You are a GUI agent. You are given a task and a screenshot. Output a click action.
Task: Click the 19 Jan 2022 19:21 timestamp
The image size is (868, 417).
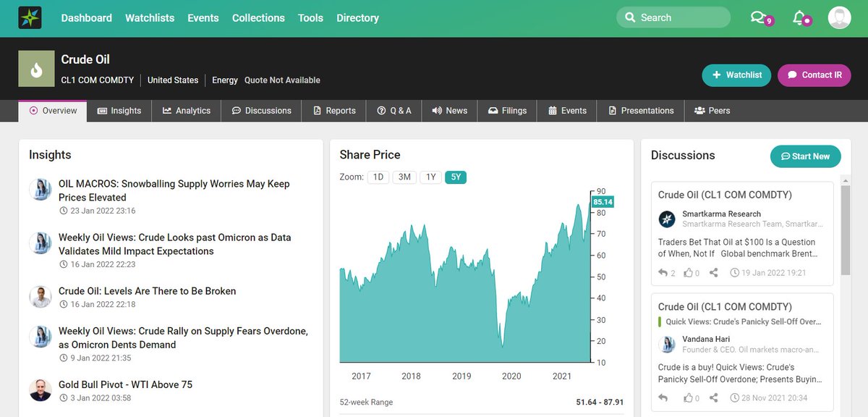tap(768, 273)
